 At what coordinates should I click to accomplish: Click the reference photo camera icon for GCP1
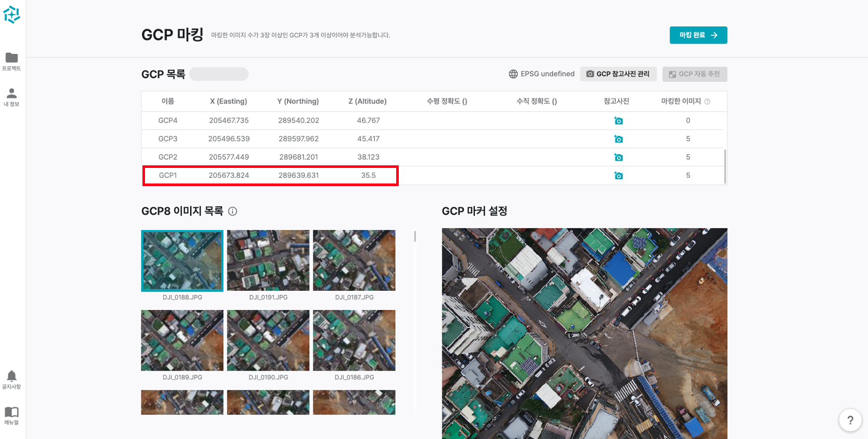point(618,176)
